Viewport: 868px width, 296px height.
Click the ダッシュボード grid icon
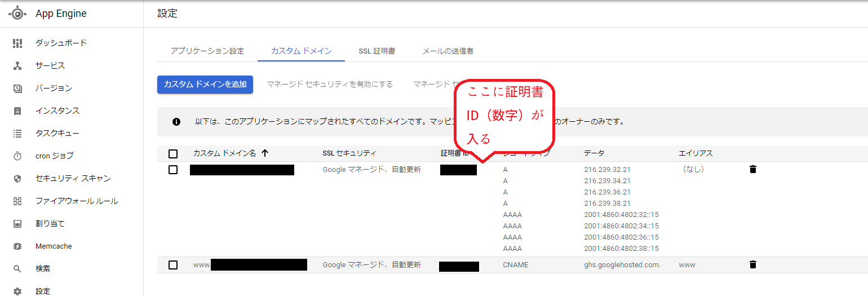tap(17, 43)
